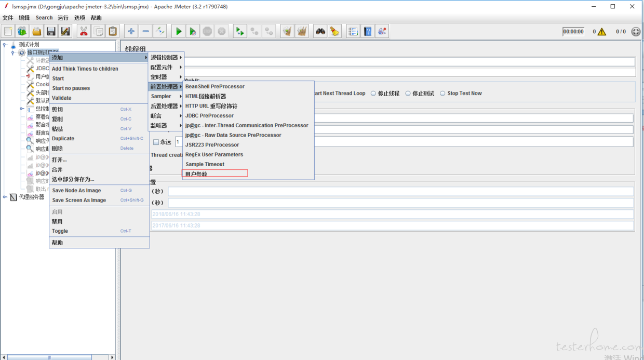Expand the 定时器 submenu
The width and height of the screenshot is (644, 360).
tap(166, 77)
